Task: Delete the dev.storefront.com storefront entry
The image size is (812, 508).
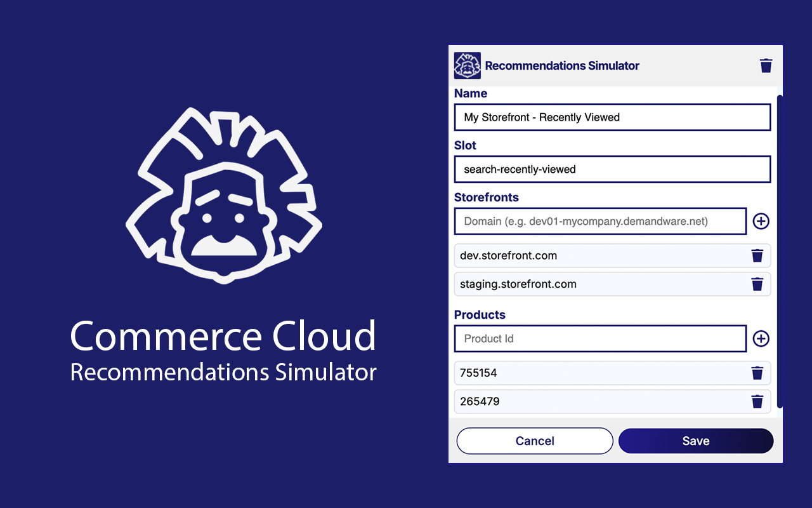Action: tap(757, 255)
